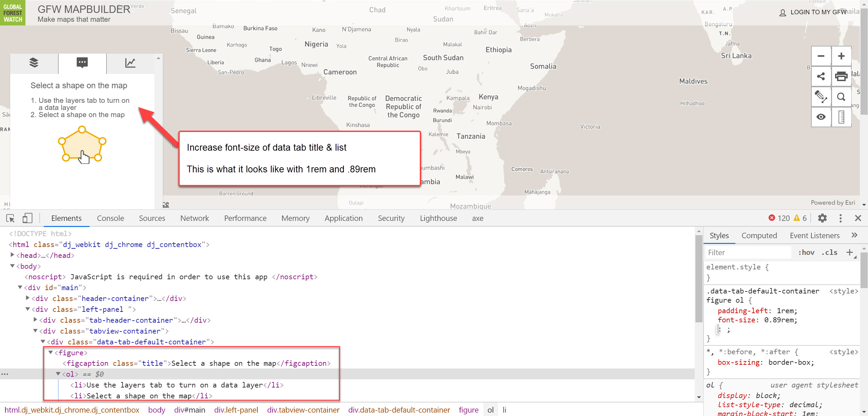Viewport: 868px width, 416px height.
Task: Open the Lighthouse panel
Action: click(x=438, y=218)
